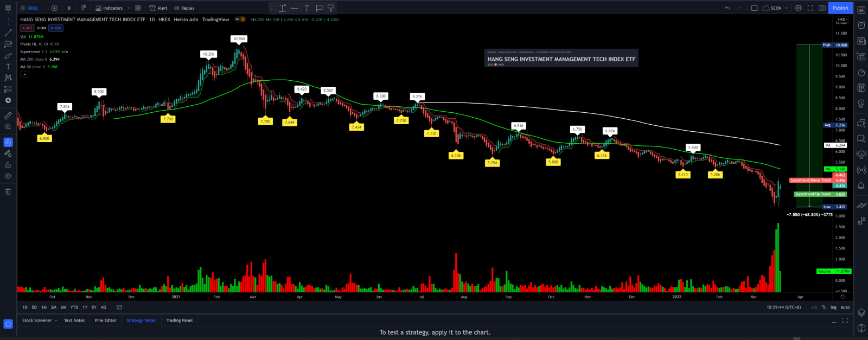868x340 pixels.
Task: Start bar Replay mode
Action: pos(184,8)
